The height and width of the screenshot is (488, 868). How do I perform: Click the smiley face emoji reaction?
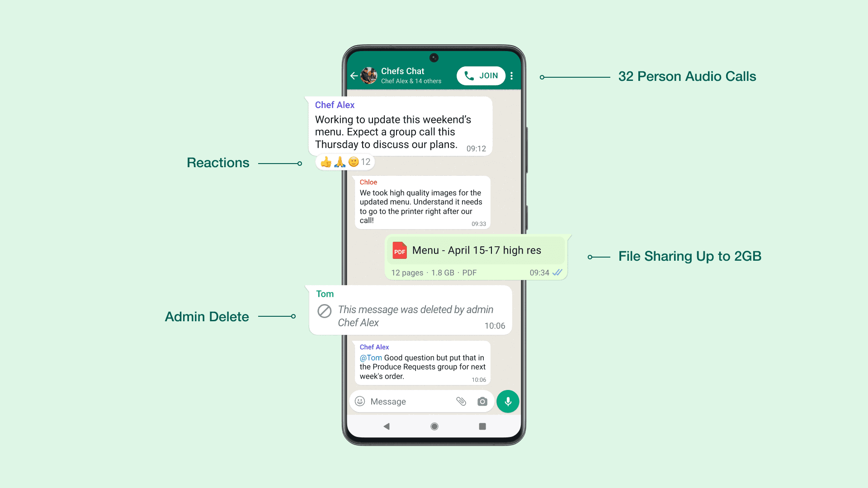(352, 162)
